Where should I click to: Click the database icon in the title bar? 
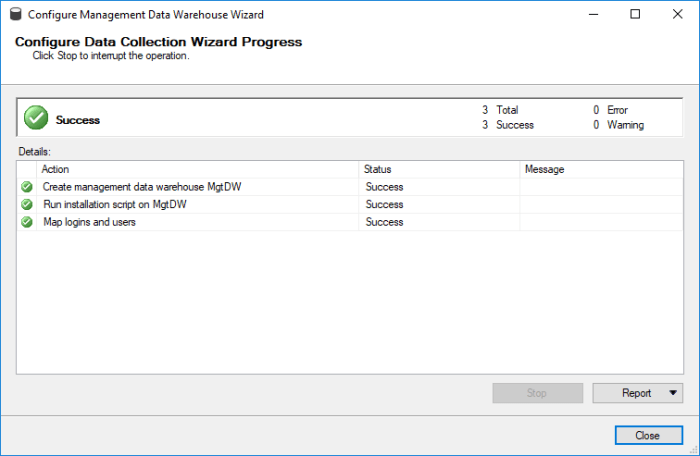coord(15,15)
